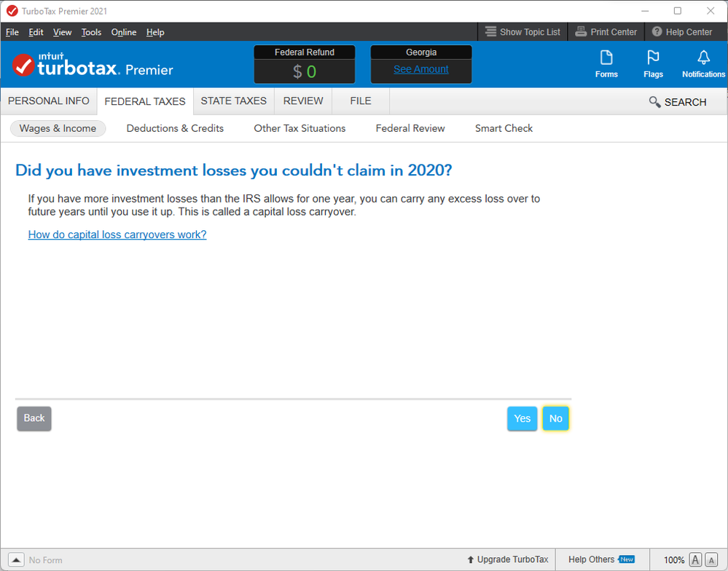Click the Search magnifier icon
The width and height of the screenshot is (728, 571).
(654, 102)
